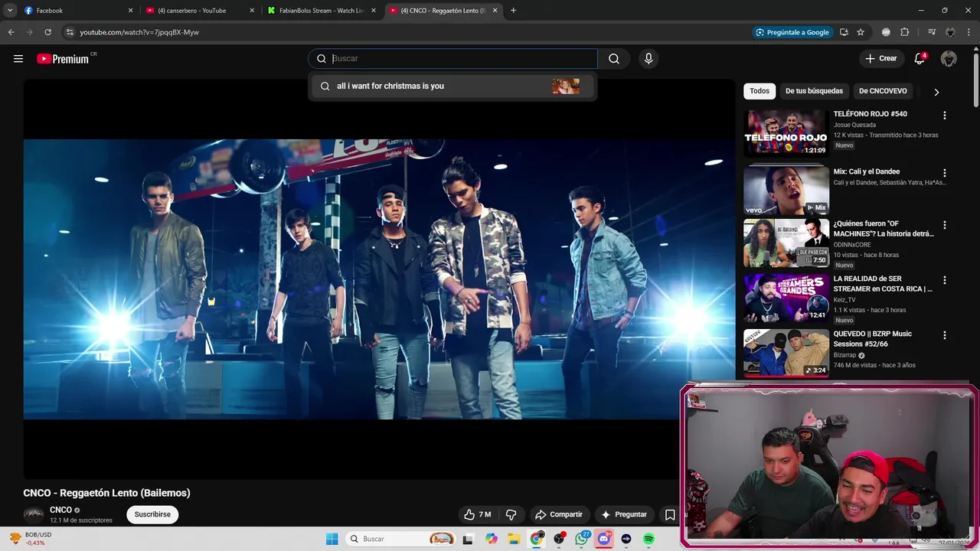Screen dimensions: 980x551
Task: Open the ABP ad blocker extension
Action: [x=886, y=32]
